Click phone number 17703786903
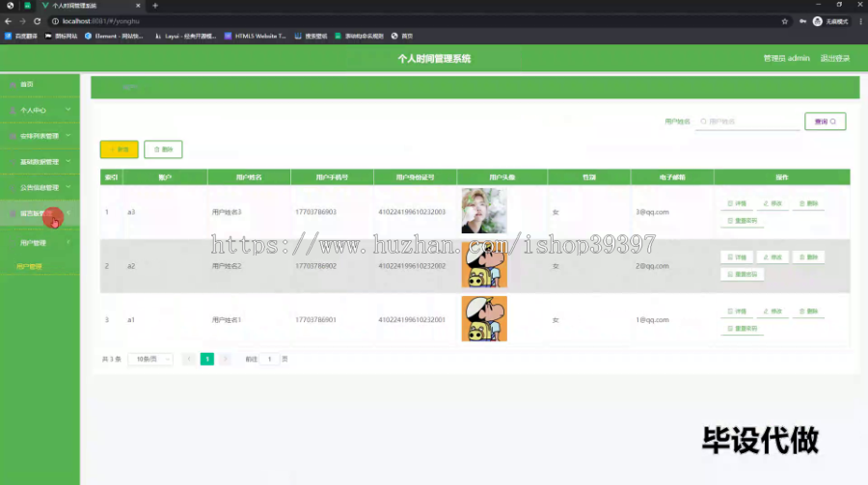The image size is (868, 485). tap(315, 212)
